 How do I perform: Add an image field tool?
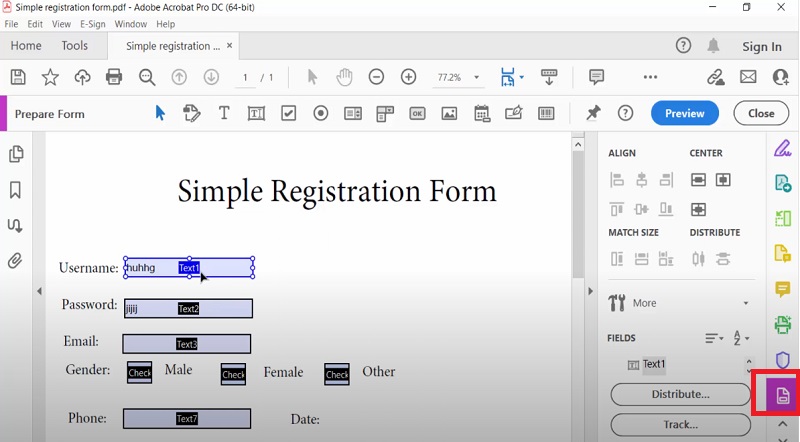(449, 113)
